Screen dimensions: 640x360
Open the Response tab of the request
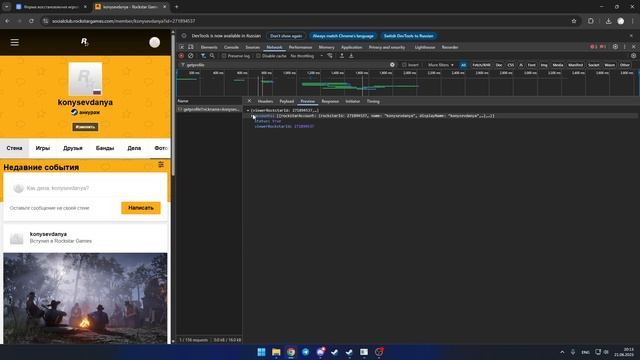coord(330,101)
